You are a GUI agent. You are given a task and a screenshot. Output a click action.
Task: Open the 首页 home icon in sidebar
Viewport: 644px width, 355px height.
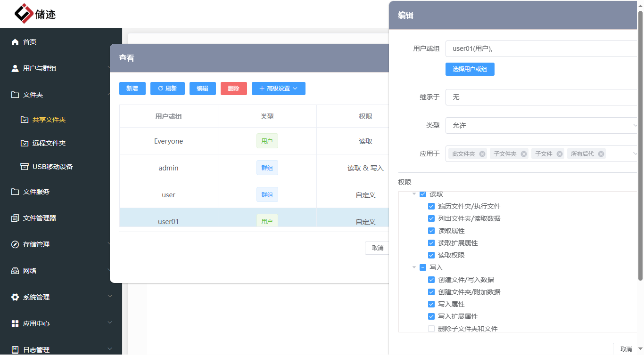pos(15,42)
